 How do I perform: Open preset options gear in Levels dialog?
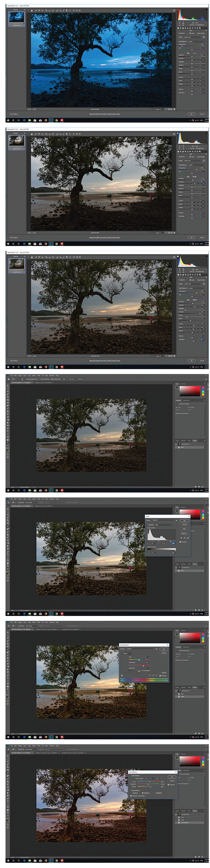click(177, 520)
